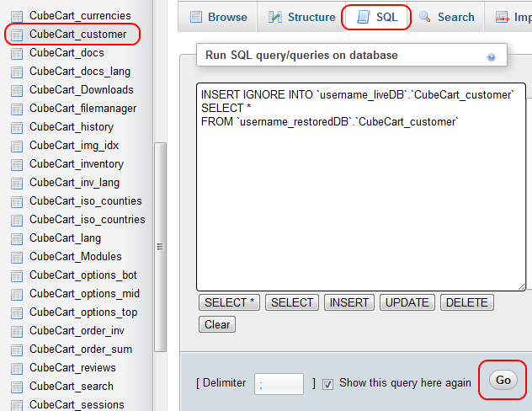Click the INSERT query template button
Image resolution: width=532 pixels, height=411 pixels.
349,302
